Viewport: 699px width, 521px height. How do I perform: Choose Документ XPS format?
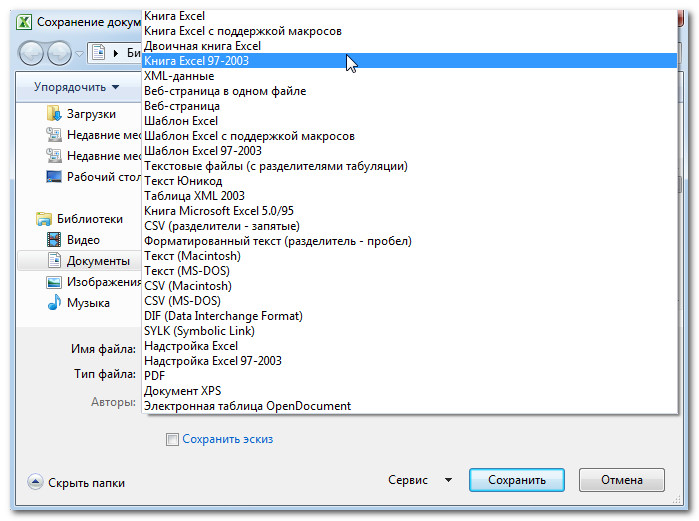(x=410, y=391)
